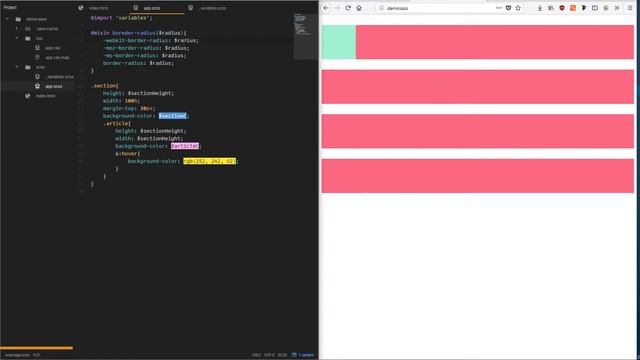
Task: Collapse the css folder
Action: point(17,38)
